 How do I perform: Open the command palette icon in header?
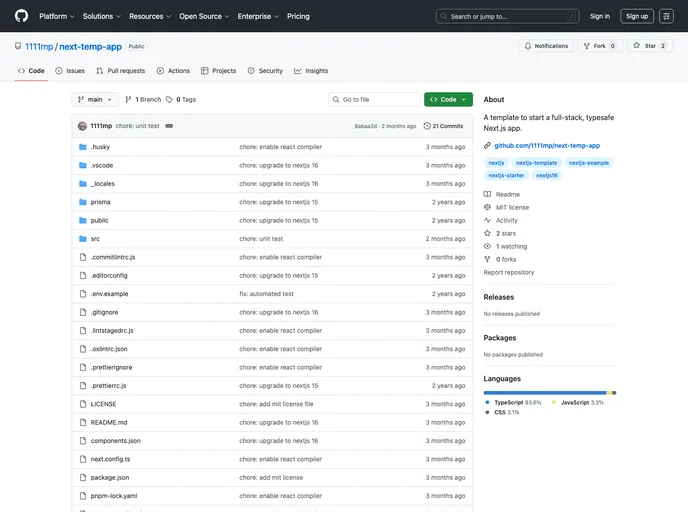[666, 16]
